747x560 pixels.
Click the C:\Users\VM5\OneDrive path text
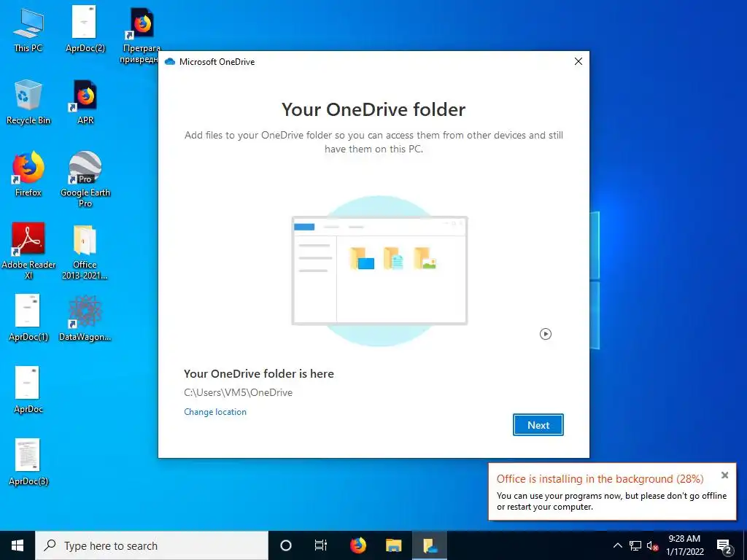[239, 392]
